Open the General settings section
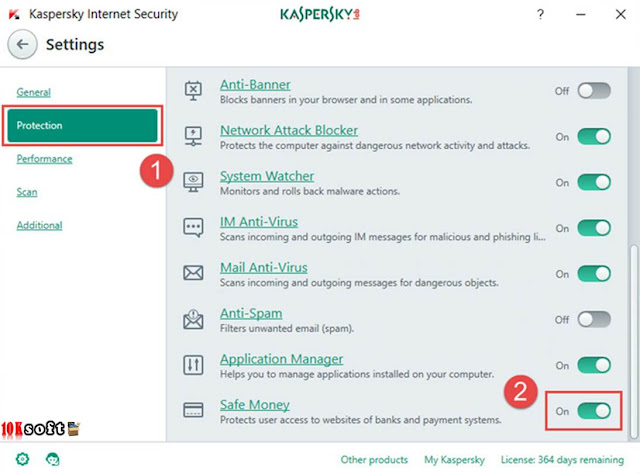 pos(33,92)
